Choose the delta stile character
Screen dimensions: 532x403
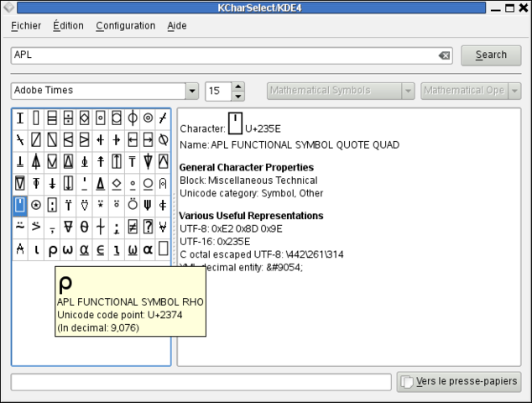pos(36,161)
